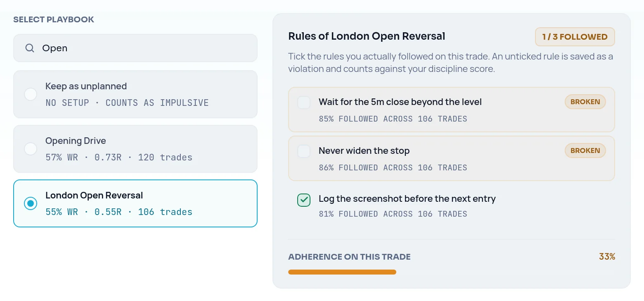The width and height of the screenshot is (644, 301).
Task: Click 81% followed across 106 trades text
Action: [393, 214]
